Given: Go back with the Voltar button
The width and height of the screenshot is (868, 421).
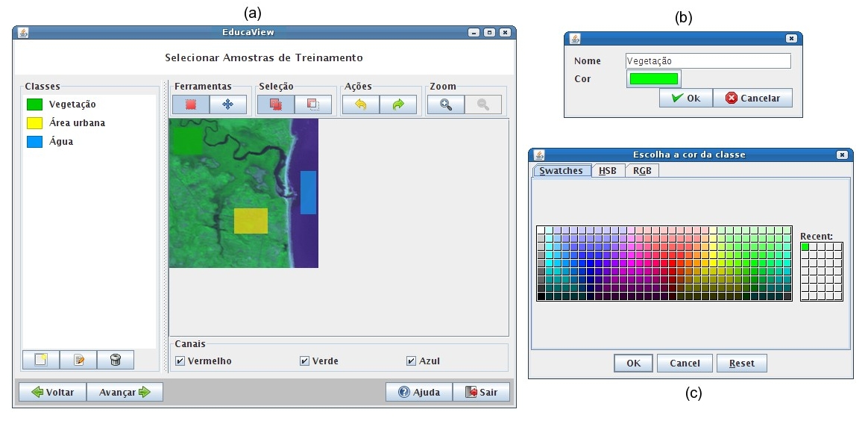Looking at the screenshot, I should [53, 392].
